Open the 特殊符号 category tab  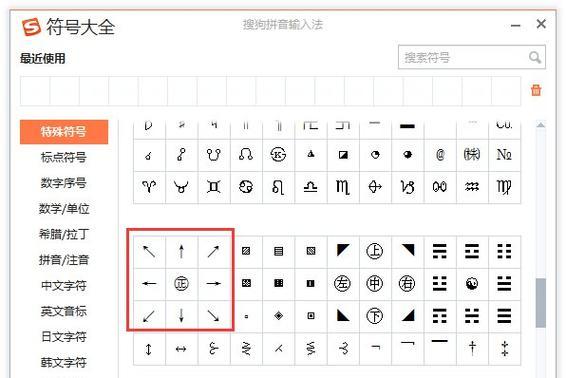(64, 132)
